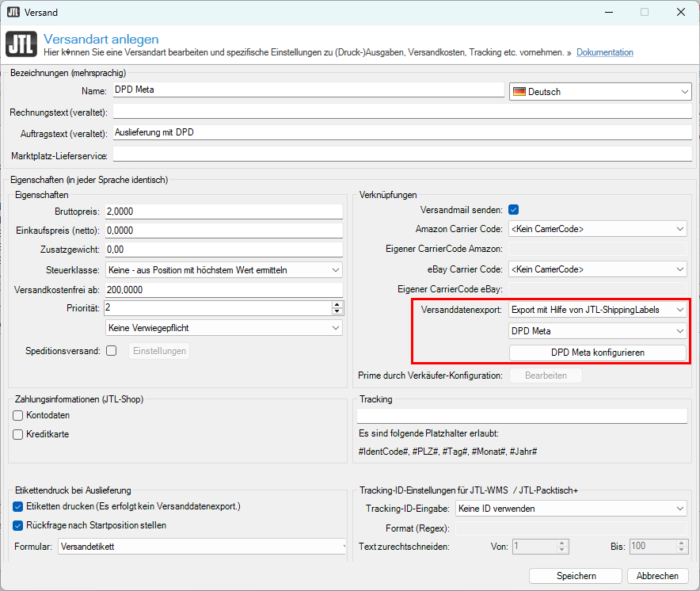700x591 pixels.
Task: Open the Tracking-ID-Eingabe dropdown
Action: [570, 509]
